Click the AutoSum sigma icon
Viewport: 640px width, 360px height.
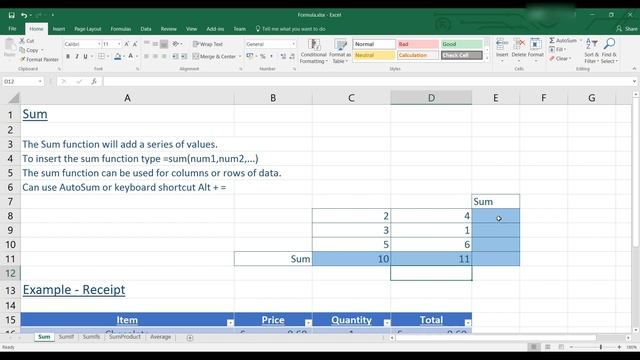coord(552,40)
